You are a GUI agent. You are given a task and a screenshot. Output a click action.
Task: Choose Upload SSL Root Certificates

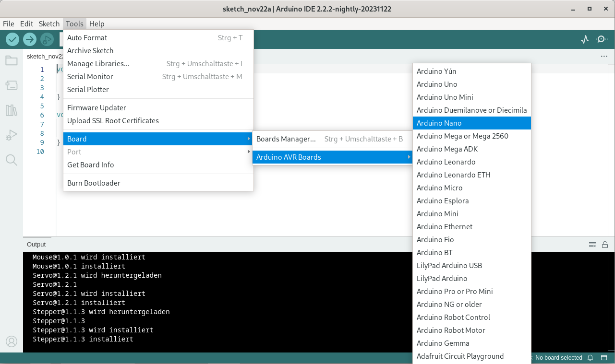[158, 120]
